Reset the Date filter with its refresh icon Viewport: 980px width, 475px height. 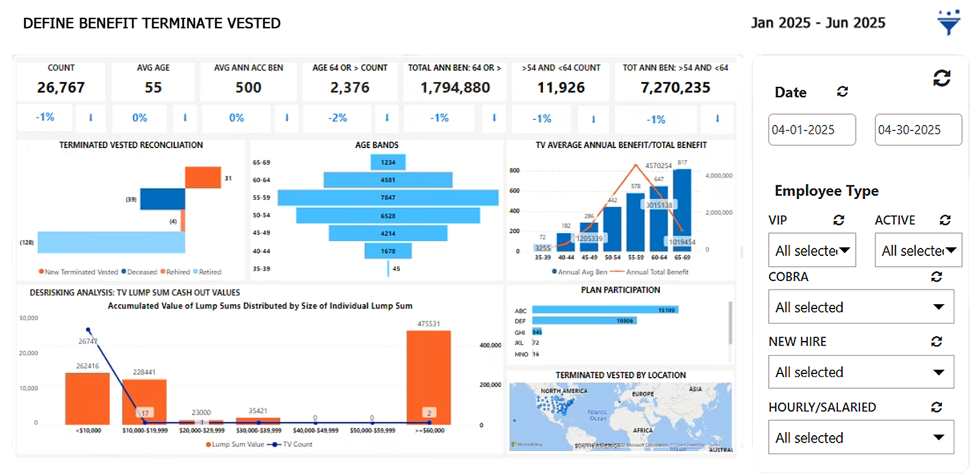(842, 92)
